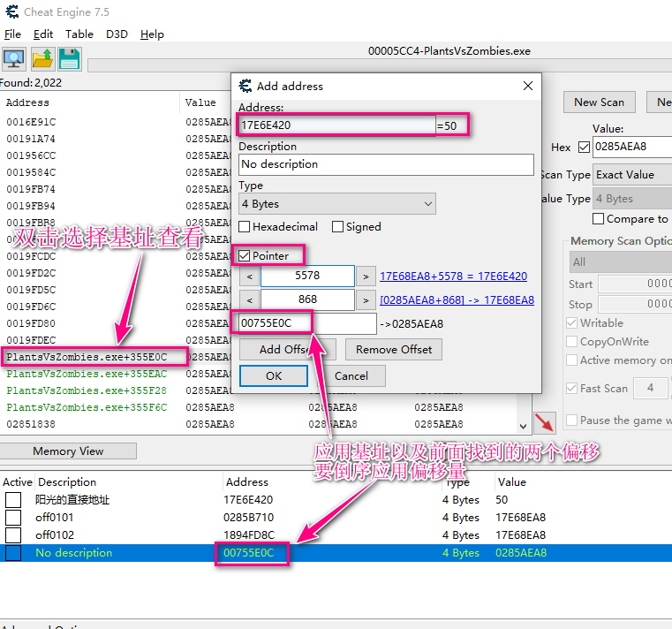Click the OK button
Viewport: 672px width, 629px height.
tap(274, 376)
